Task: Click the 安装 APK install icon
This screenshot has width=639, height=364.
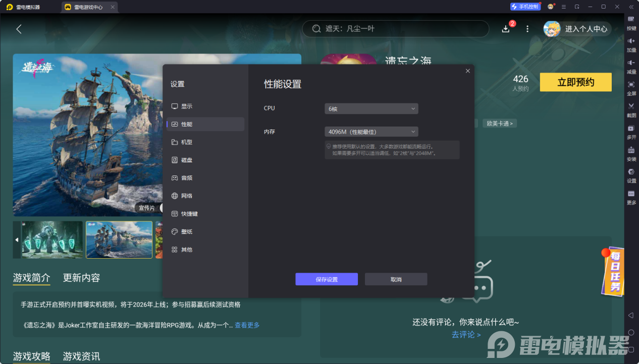Action: click(x=631, y=150)
